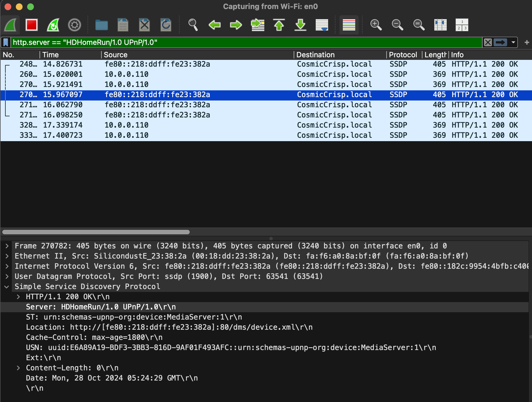This screenshot has height=402, width=532.
Task: Expand the HTTP/1.1 200 OK line
Action: tap(18, 297)
